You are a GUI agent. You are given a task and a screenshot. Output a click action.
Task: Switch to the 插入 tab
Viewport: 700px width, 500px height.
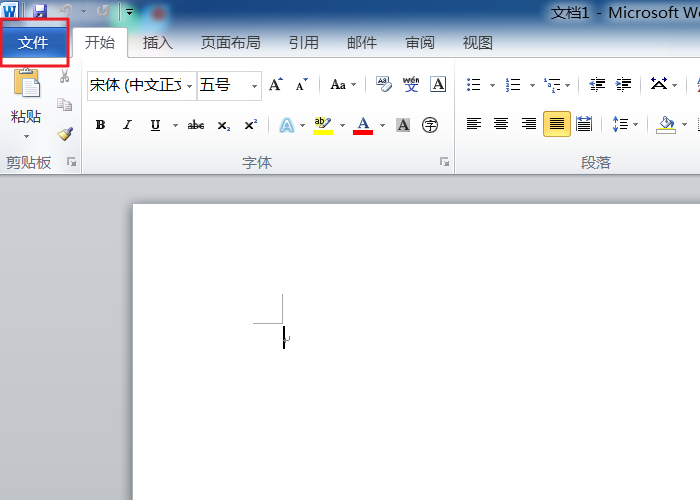158,43
